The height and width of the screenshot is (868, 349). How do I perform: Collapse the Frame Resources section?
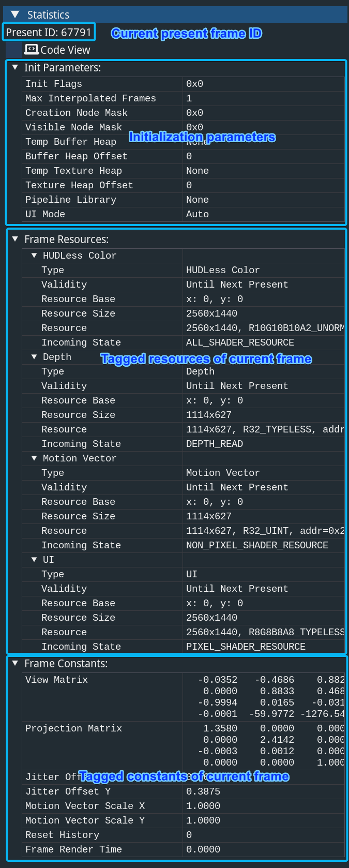[x=15, y=239]
